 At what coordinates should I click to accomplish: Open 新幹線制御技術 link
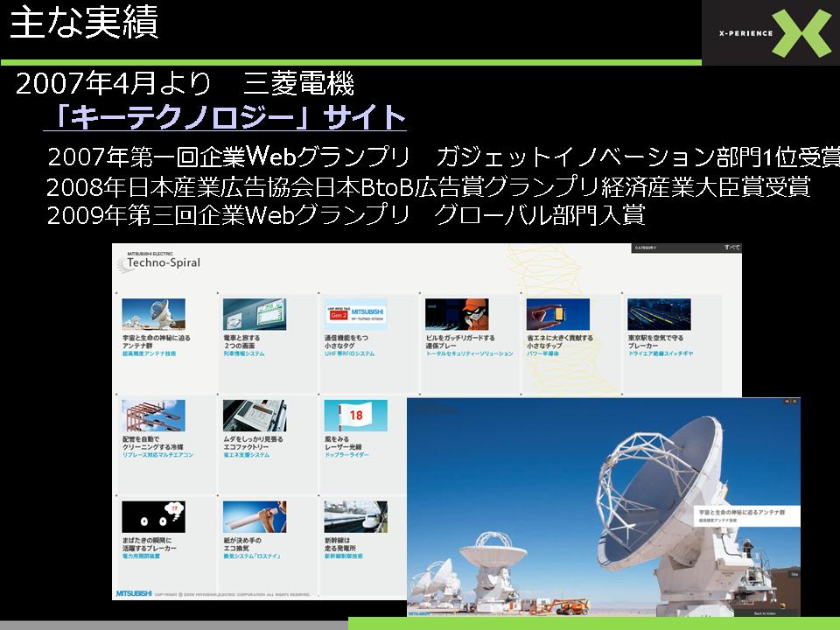click(343, 556)
